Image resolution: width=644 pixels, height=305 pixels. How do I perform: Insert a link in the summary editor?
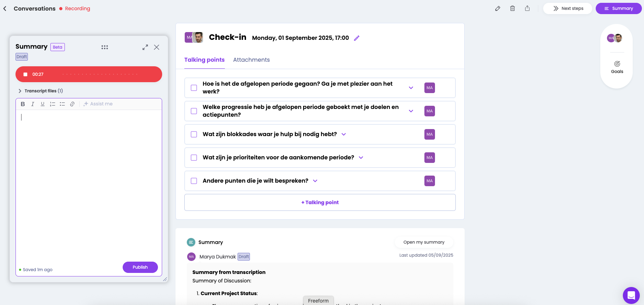72,104
